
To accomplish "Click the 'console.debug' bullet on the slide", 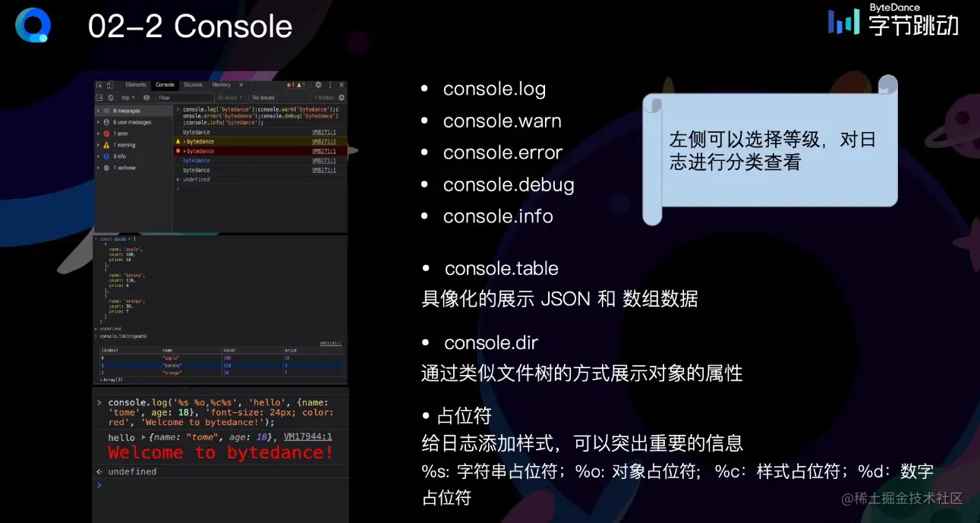I will tap(509, 184).
